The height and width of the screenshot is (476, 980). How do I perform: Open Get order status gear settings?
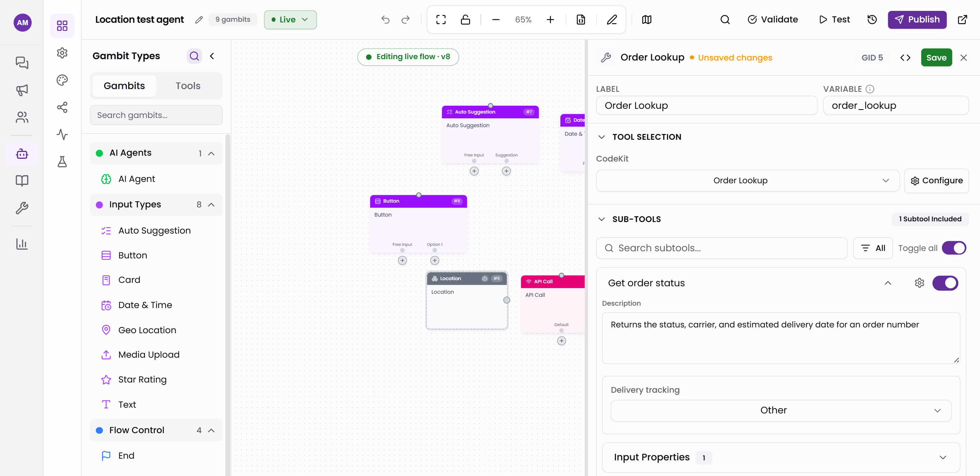pyautogui.click(x=919, y=283)
